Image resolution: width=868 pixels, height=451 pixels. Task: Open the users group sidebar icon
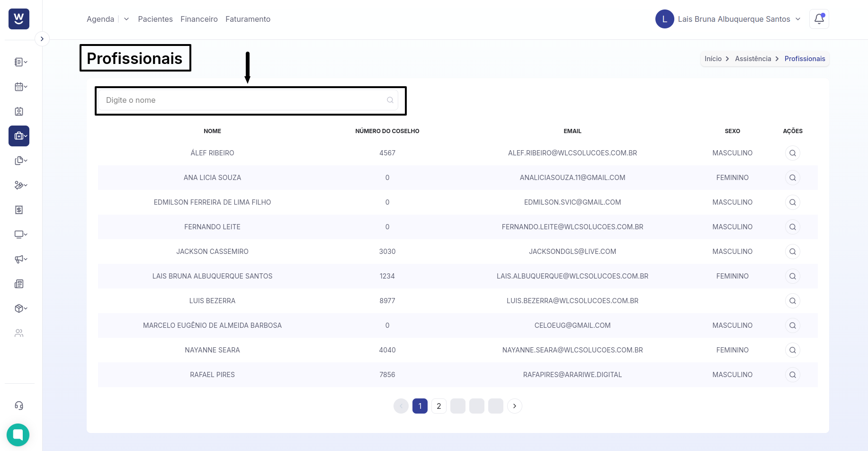[19, 333]
